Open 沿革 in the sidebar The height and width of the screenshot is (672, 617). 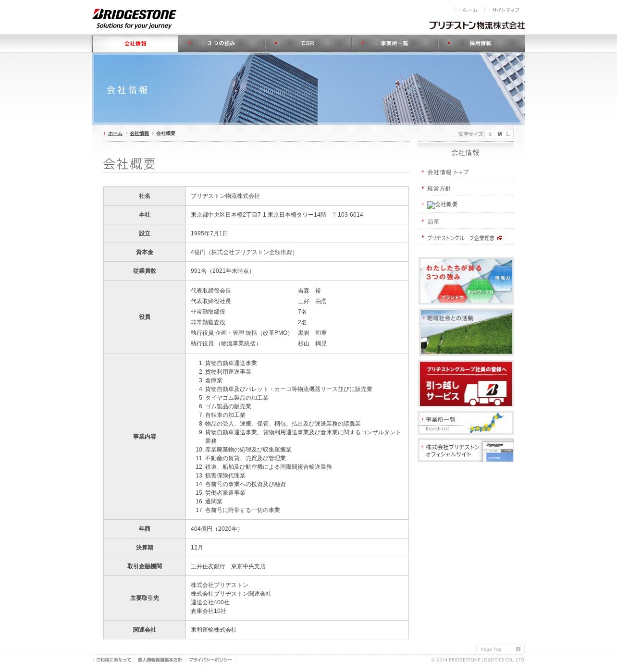pyautogui.click(x=433, y=221)
